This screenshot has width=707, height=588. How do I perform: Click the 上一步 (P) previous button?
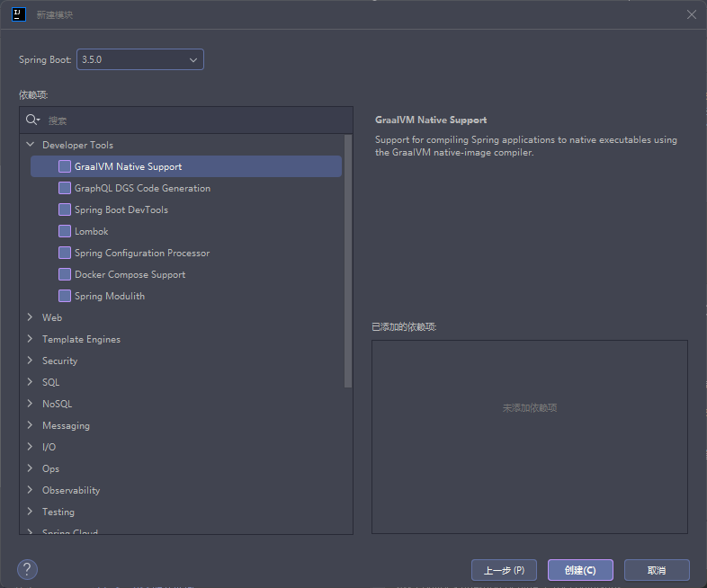pos(504,570)
